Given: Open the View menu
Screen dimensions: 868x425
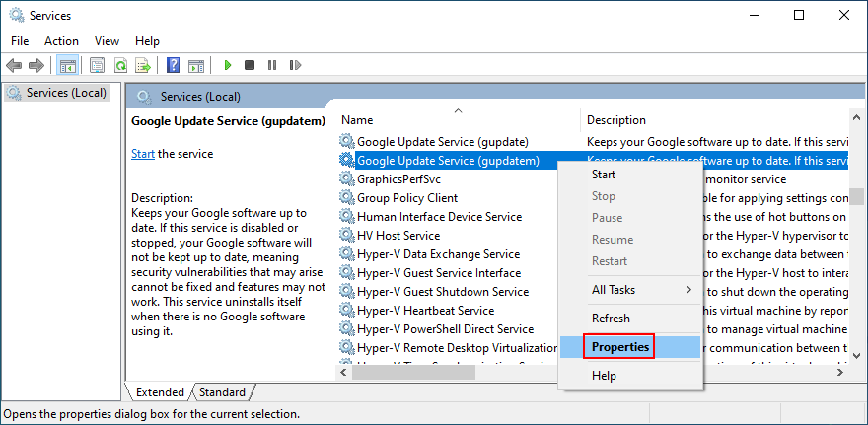Looking at the screenshot, I should click(x=107, y=41).
